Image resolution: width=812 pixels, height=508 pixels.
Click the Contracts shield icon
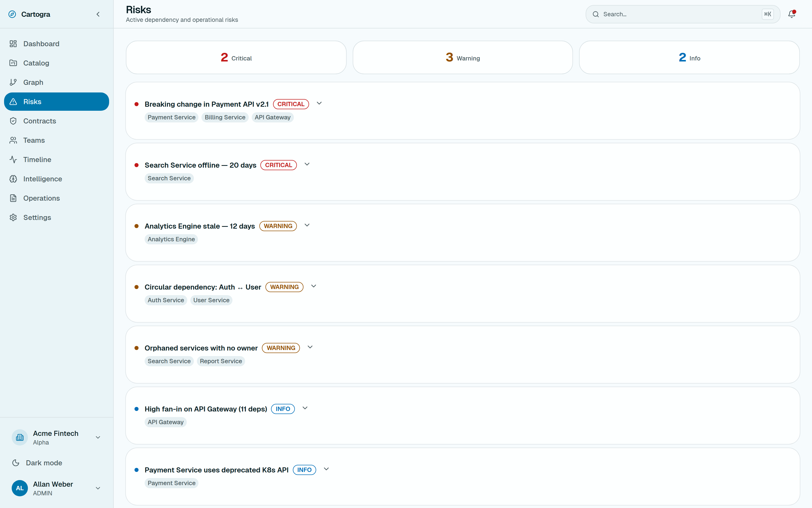(x=13, y=121)
